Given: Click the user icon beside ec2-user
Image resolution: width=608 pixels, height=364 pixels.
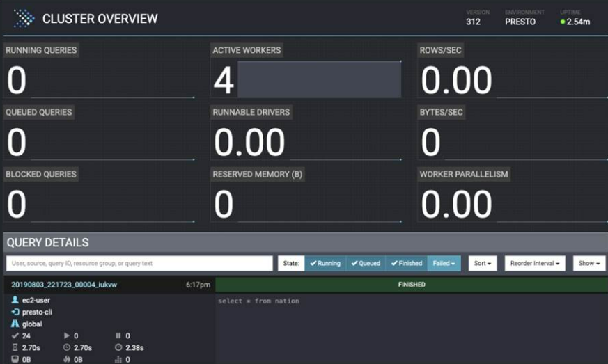Looking at the screenshot, I should [15, 300].
